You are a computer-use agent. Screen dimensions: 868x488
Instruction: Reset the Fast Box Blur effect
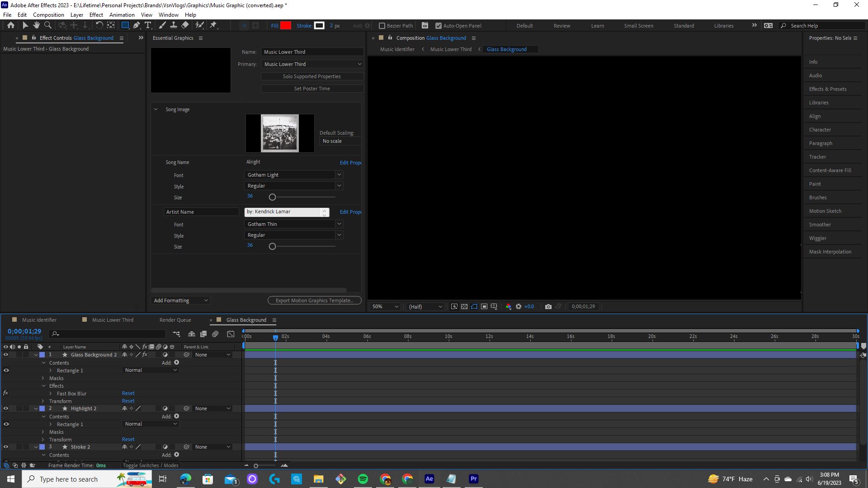(x=128, y=393)
